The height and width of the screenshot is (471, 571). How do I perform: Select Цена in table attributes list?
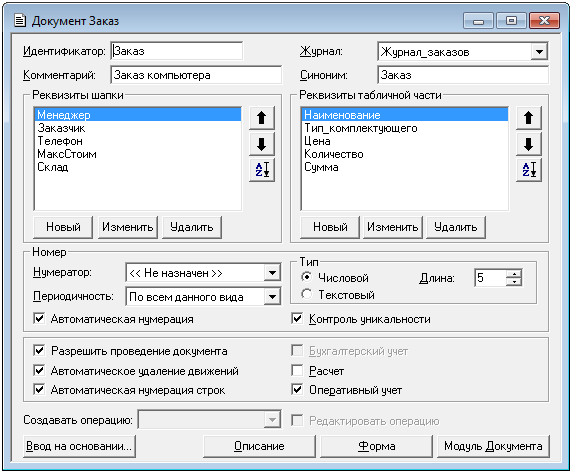[x=405, y=141]
